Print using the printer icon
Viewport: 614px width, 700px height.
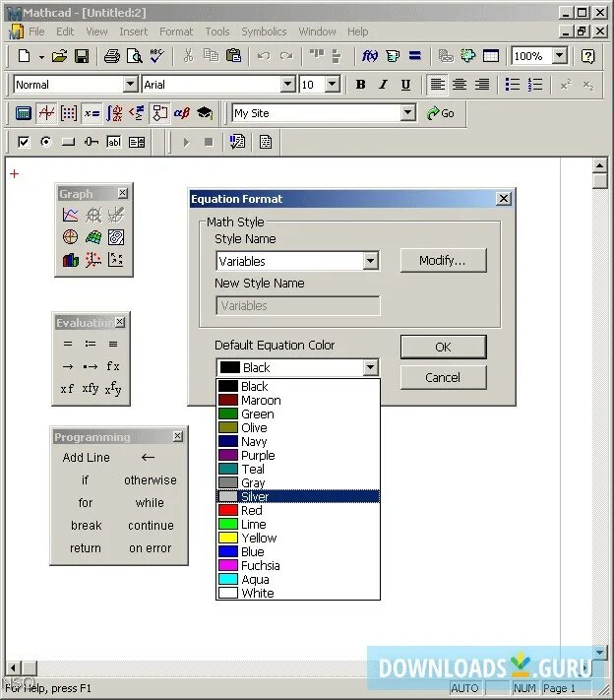pyautogui.click(x=111, y=56)
